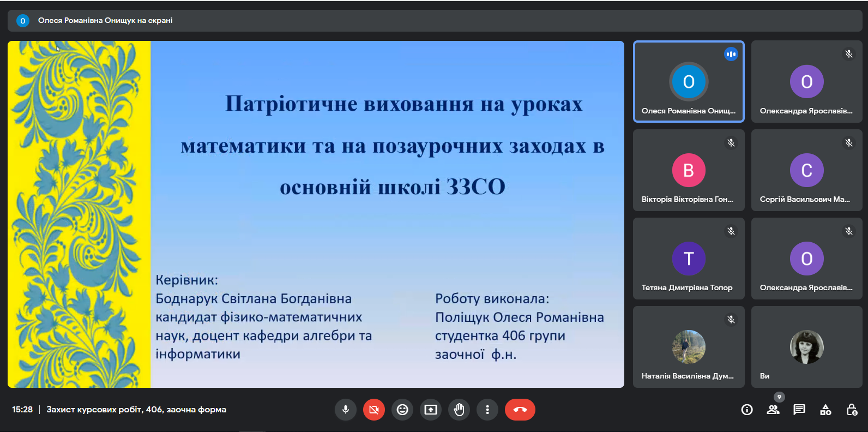
Task: Click the present screen icon
Action: tap(431, 410)
